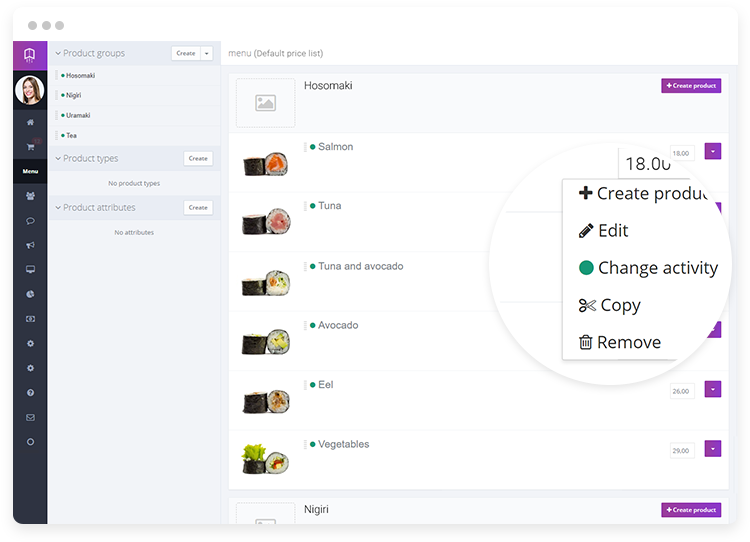750x542 pixels.
Task: Click the menu (Default price list) title
Action: 276,53
